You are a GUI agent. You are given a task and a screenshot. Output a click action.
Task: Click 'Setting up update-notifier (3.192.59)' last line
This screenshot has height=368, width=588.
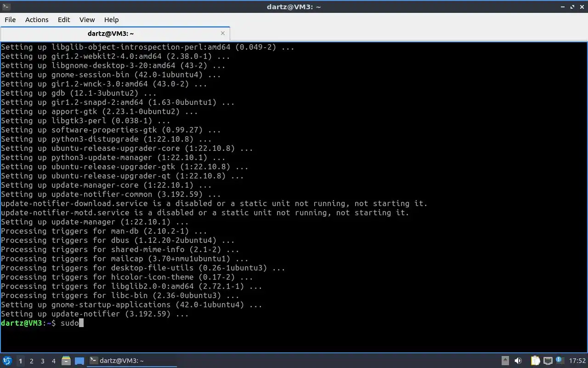click(x=95, y=314)
